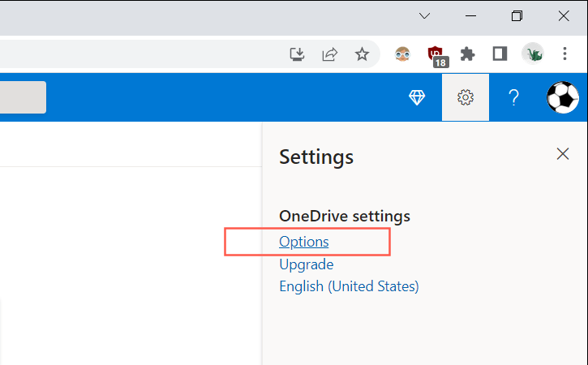588x365 pixels.
Task: Toggle the Settings gear in OneDrive header
Action: [x=466, y=97]
